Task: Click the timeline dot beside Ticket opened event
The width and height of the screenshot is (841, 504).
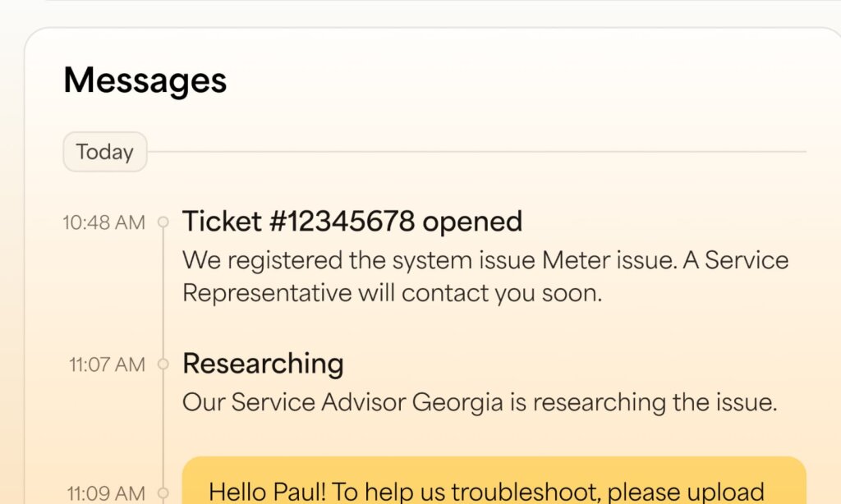Action: pyautogui.click(x=162, y=222)
